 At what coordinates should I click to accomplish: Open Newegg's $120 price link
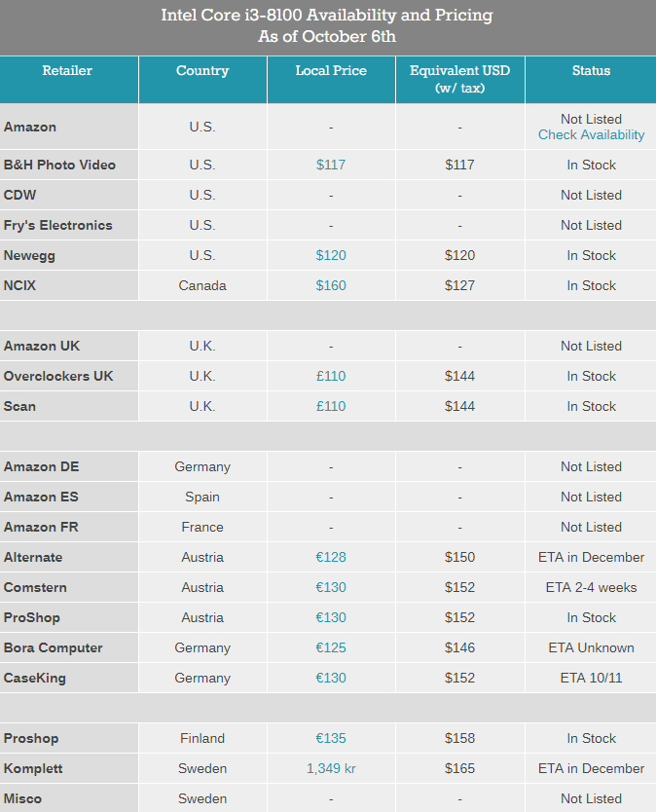(x=331, y=255)
